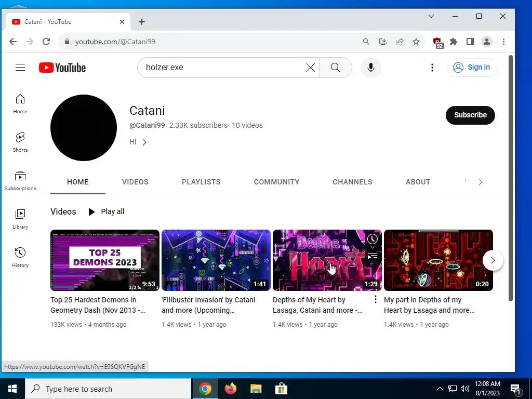Switch to the ABOUT tab
The image size is (532, 399).
click(418, 182)
